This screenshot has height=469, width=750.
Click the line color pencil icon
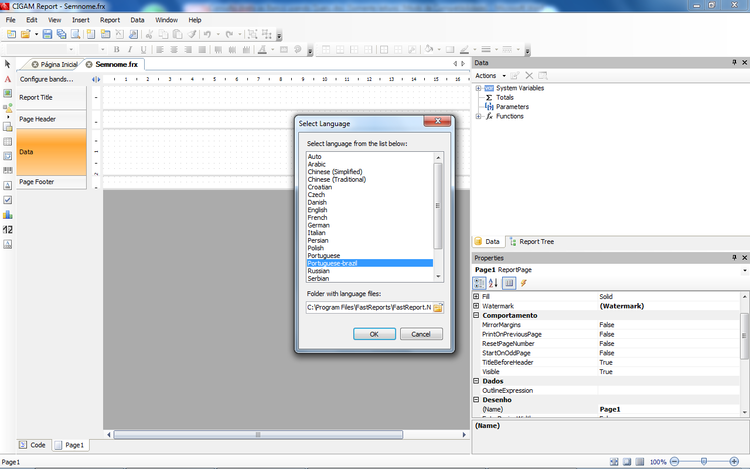tap(464, 49)
